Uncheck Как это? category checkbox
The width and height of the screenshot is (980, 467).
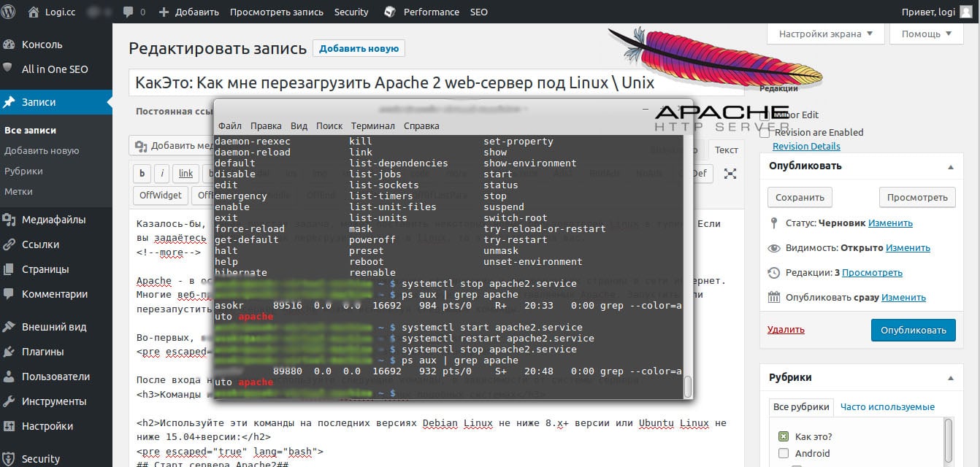coord(784,437)
